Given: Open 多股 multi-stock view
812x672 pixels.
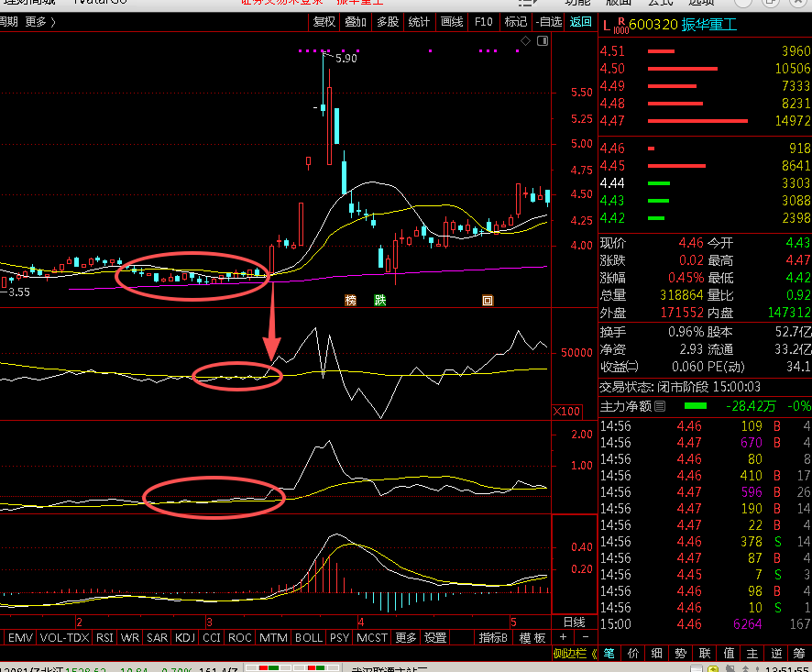Looking at the screenshot, I should tap(388, 22).
